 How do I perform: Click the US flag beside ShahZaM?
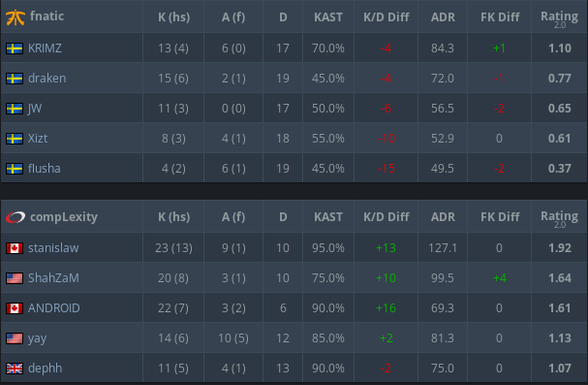(x=15, y=278)
